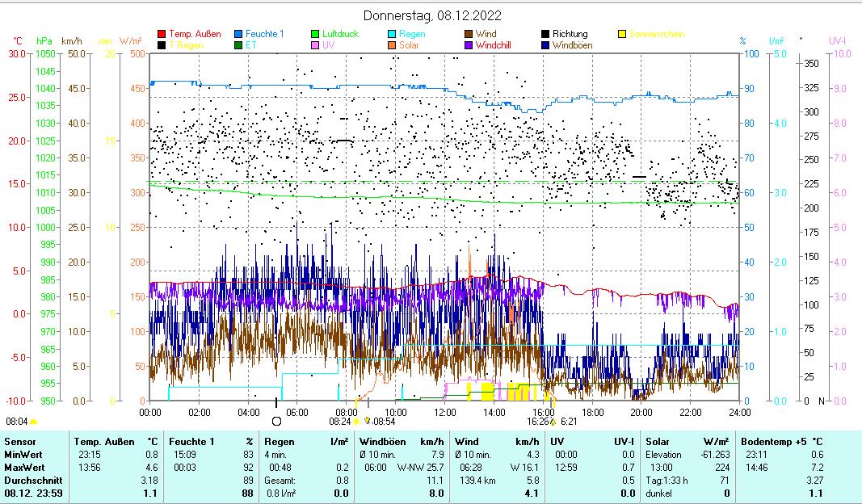Screen dimensions: 862x504
Task: Click the purple Windchill legend square
Action: 469,45
